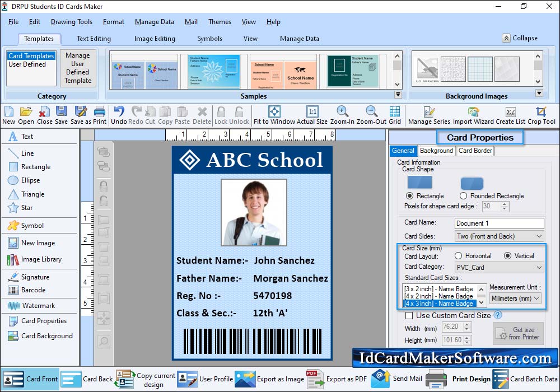560x392 pixels.
Task: Open the Background properties tab
Action: (436, 151)
